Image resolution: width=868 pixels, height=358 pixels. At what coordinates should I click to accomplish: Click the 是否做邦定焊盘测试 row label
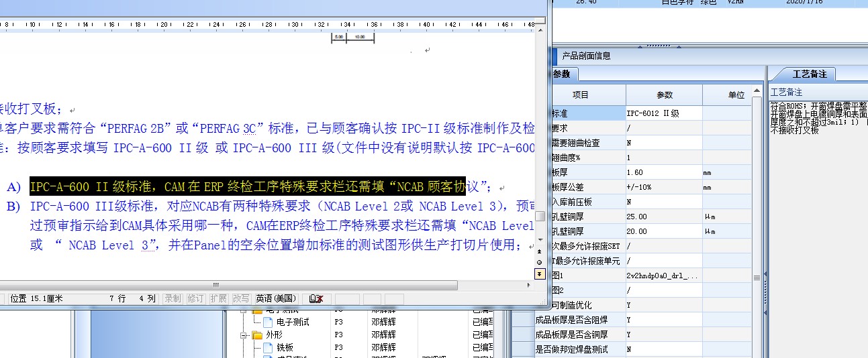(x=573, y=349)
